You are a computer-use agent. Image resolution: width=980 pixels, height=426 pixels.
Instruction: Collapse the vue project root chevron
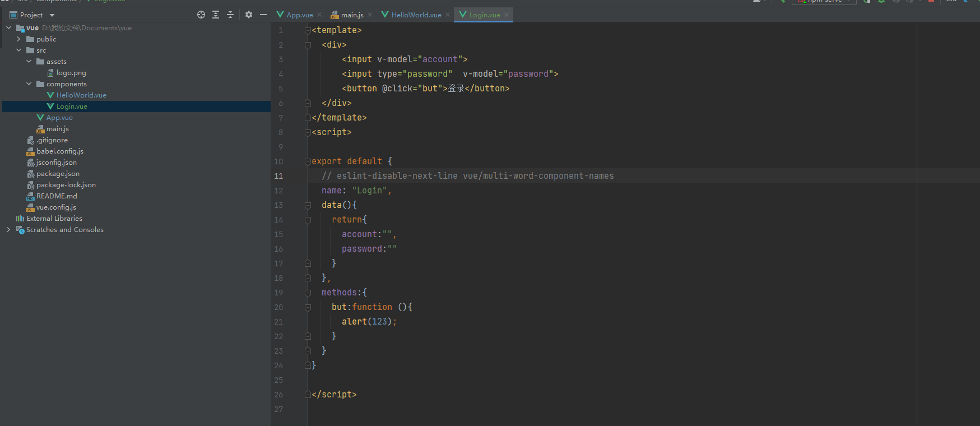click(9, 27)
